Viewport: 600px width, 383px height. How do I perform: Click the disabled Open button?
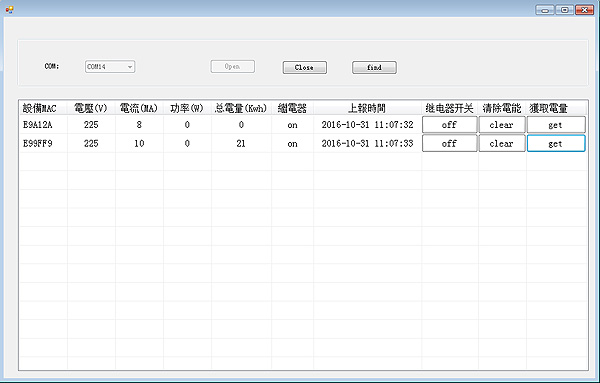pyautogui.click(x=232, y=66)
